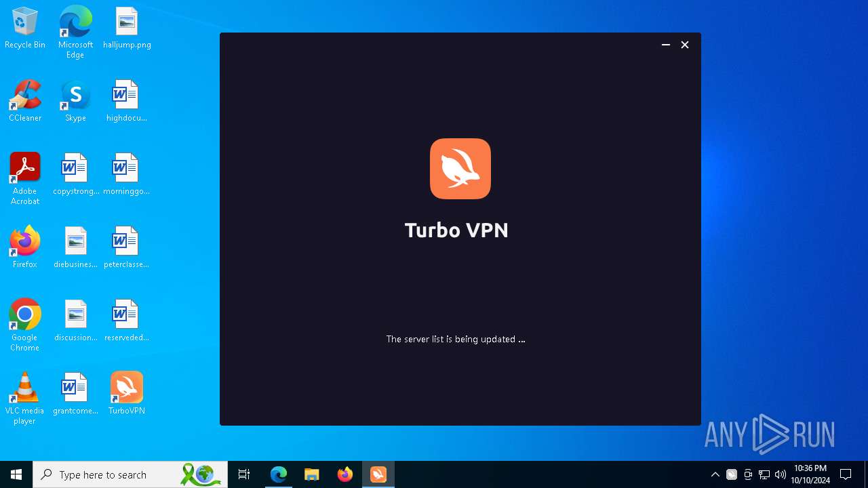Select the morninggo... Word document
The height and width of the screenshot is (488, 868).
click(127, 175)
